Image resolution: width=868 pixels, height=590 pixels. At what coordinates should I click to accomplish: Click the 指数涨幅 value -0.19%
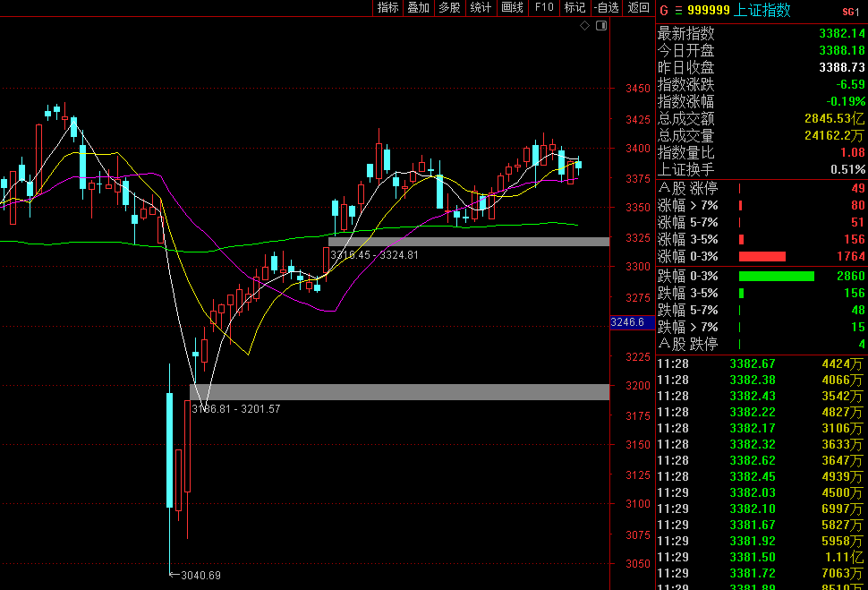pos(846,101)
